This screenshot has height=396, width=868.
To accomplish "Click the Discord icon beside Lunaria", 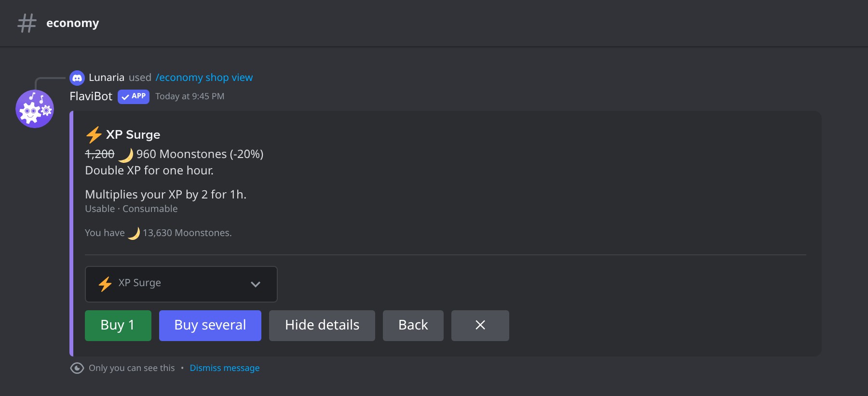I will 77,78.
